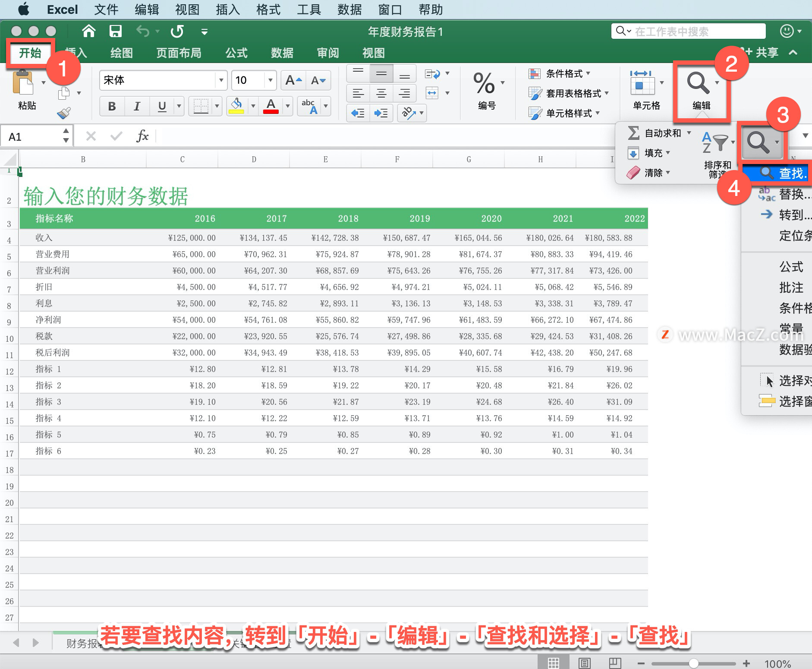Toggle middle vertical alignment
Viewport: 812px width, 669px height.
click(381, 73)
